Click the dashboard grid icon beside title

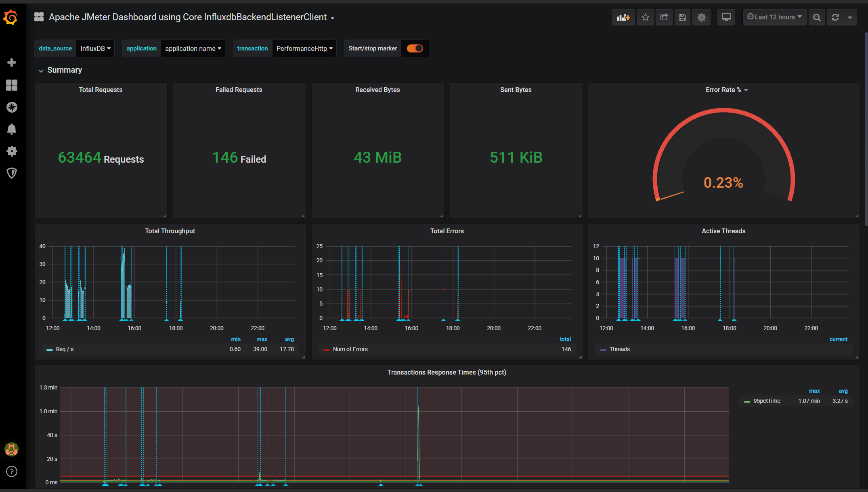click(39, 17)
